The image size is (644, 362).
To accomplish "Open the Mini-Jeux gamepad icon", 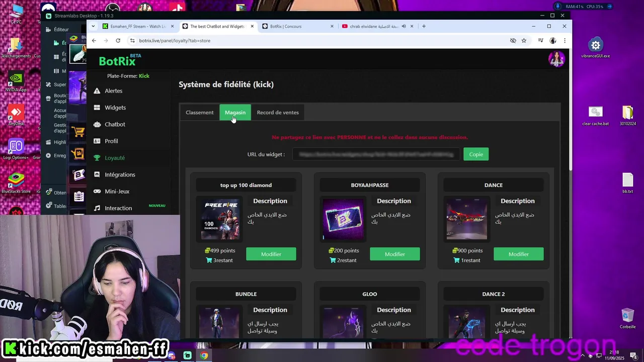I will pyautogui.click(x=97, y=192).
